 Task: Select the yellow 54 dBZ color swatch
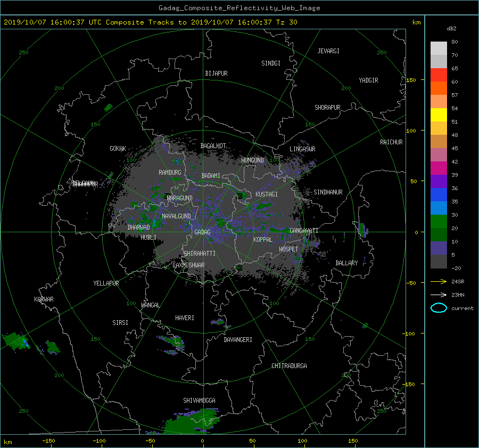coord(439,115)
